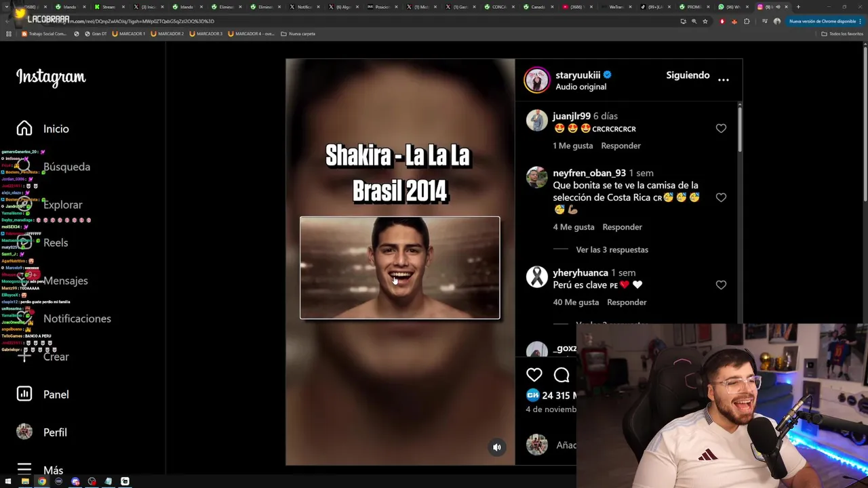The height and width of the screenshot is (488, 868).
Task: Expand Ver las 3 respuestas
Action: [x=612, y=249]
